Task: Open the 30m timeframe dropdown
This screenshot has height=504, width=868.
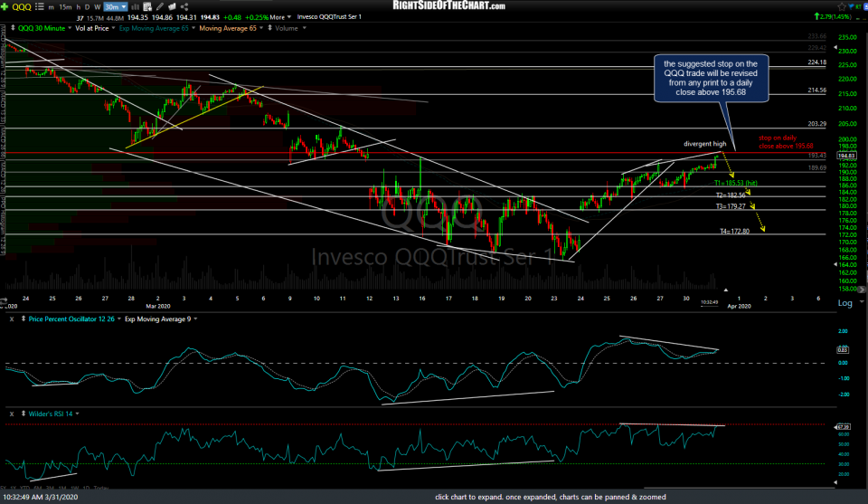Action: click(x=115, y=6)
